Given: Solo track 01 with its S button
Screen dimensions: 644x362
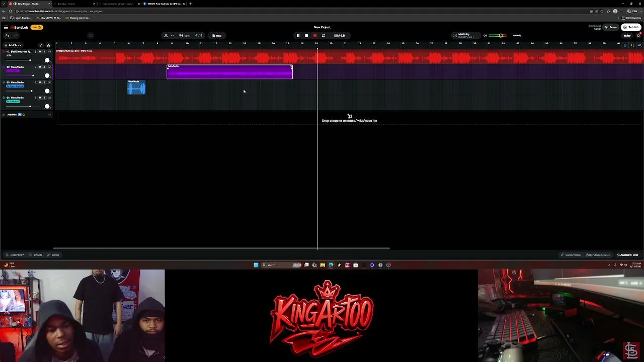Looking at the screenshot, I should [x=44, y=52].
